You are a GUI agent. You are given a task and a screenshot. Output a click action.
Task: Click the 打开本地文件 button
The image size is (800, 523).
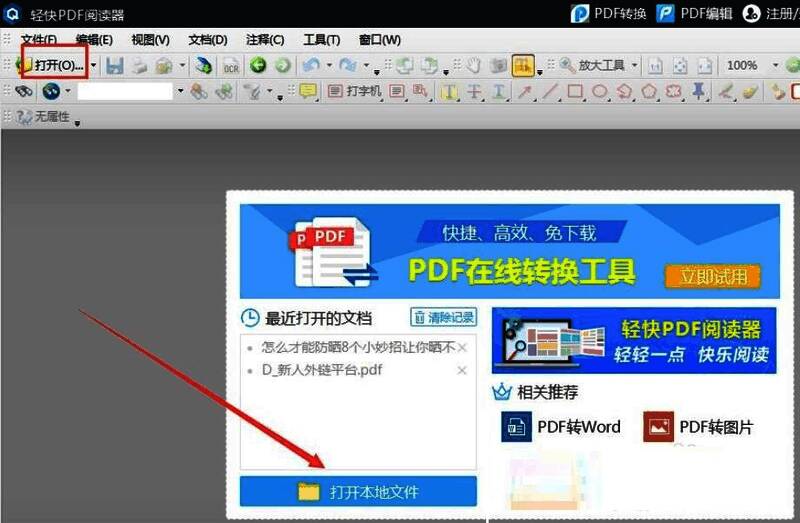[x=358, y=491]
